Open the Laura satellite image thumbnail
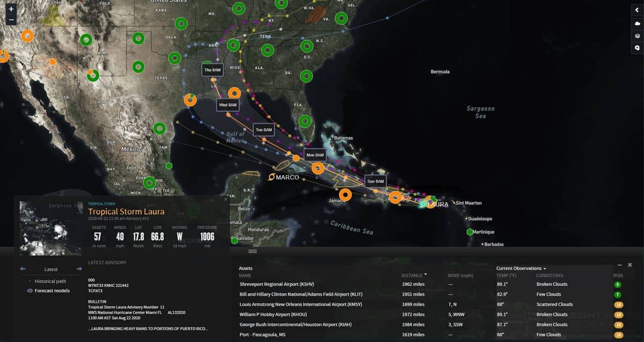This screenshot has height=342, width=644. (x=51, y=228)
